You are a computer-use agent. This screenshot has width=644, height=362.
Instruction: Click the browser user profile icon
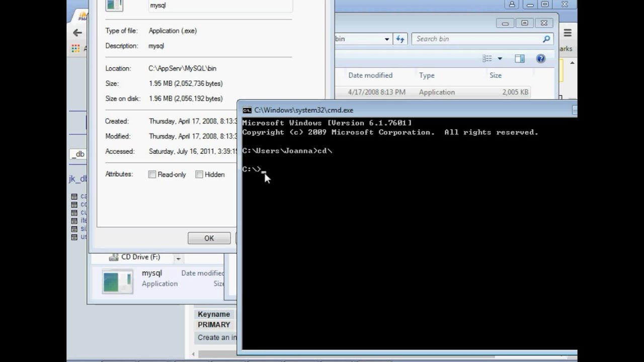pyautogui.click(x=512, y=5)
